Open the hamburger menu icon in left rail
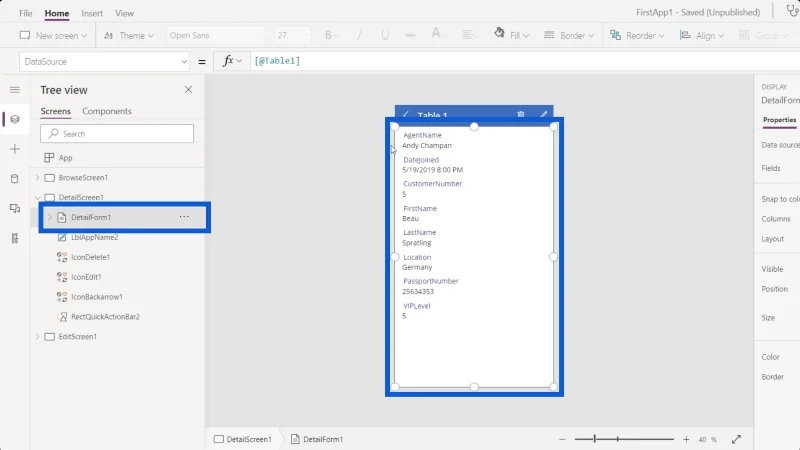This screenshot has width=800, height=450. [15, 90]
